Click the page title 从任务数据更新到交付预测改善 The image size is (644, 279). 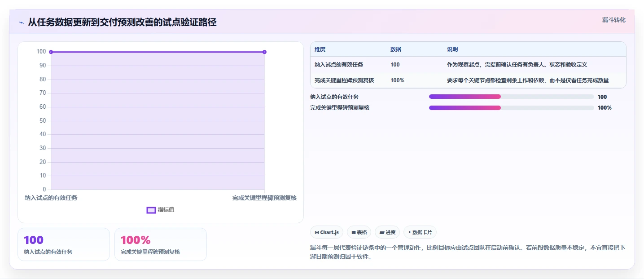tap(122, 22)
